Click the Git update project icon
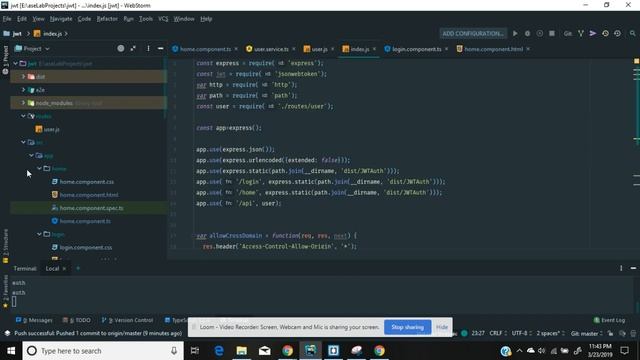The image size is (640, 360). tap(580, 33)
